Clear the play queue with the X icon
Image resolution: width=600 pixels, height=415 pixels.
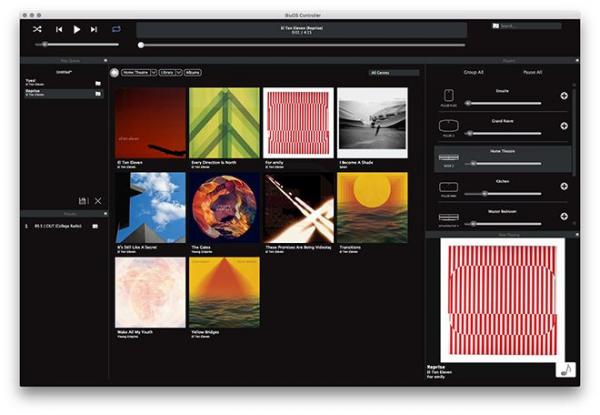click(98, 201)
